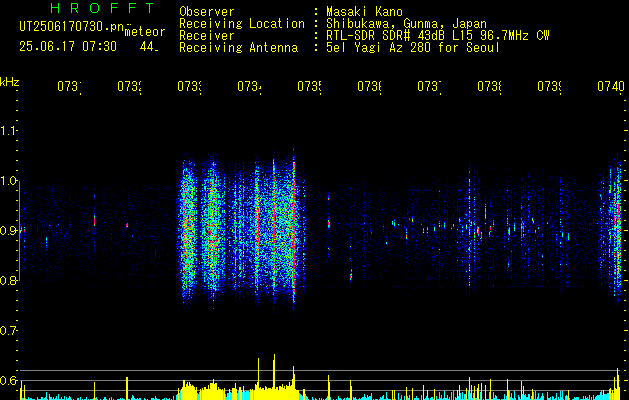629x400 pixels.
Task: Click the 0734 time marker
Action: 249,86
